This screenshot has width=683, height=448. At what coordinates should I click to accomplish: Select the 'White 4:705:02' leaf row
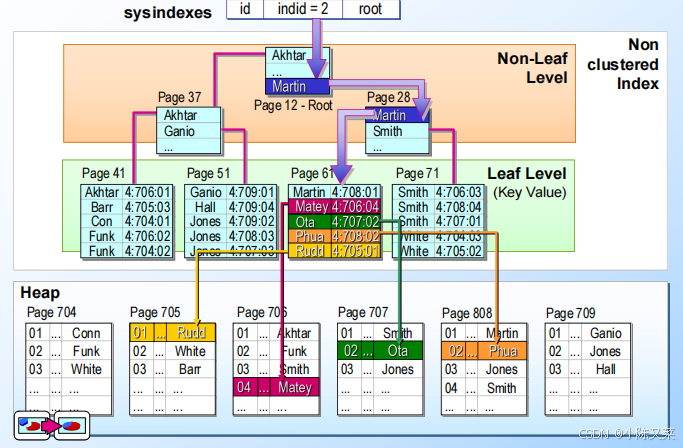click(439, 251)
